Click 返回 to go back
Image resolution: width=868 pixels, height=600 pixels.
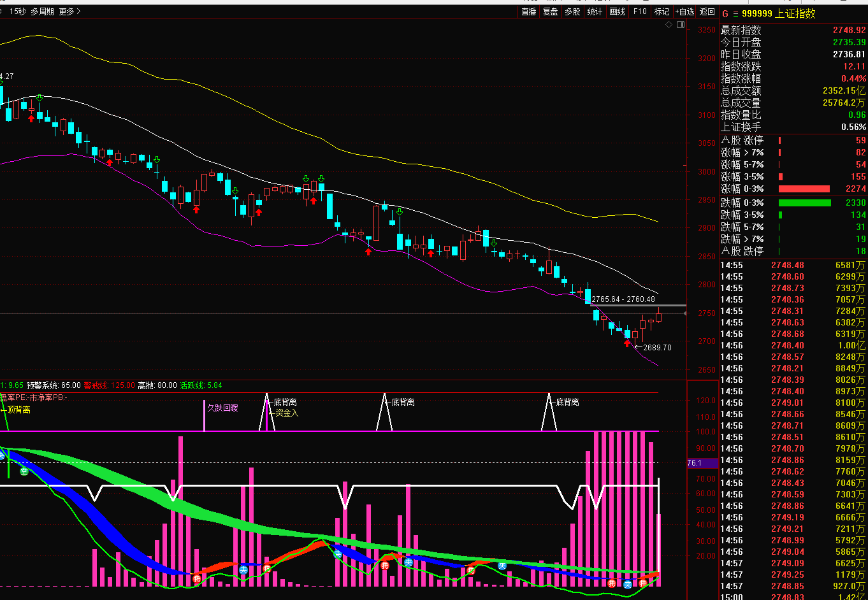pyautogui.click(x=707, y=11)
